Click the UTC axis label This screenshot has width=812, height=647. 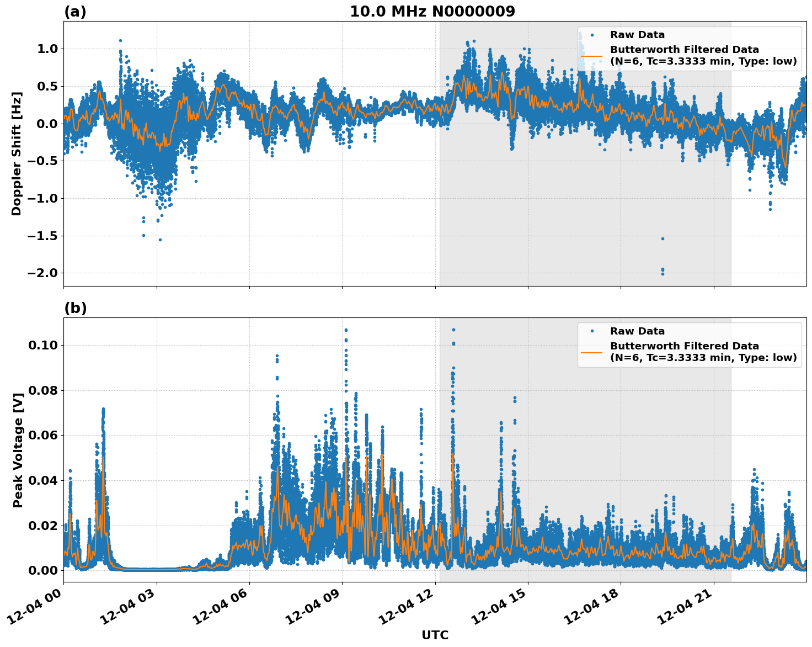(x=435, y=635)
